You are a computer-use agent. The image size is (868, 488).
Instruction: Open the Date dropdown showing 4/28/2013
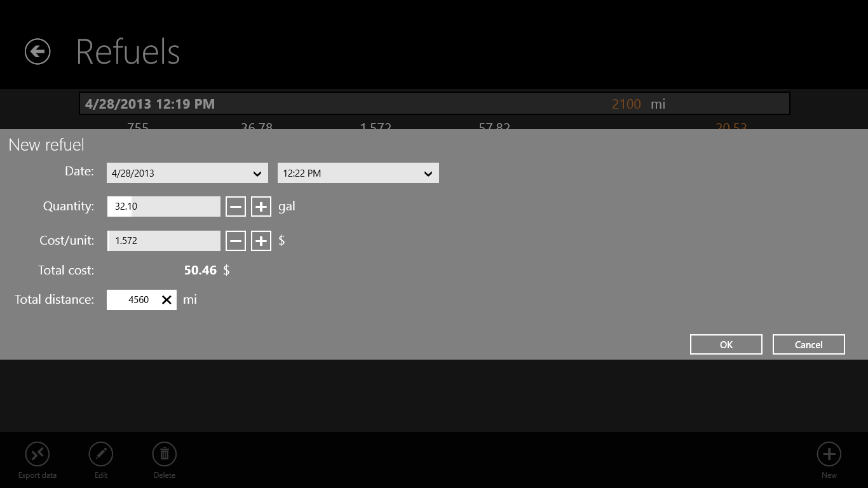(187, 173)
